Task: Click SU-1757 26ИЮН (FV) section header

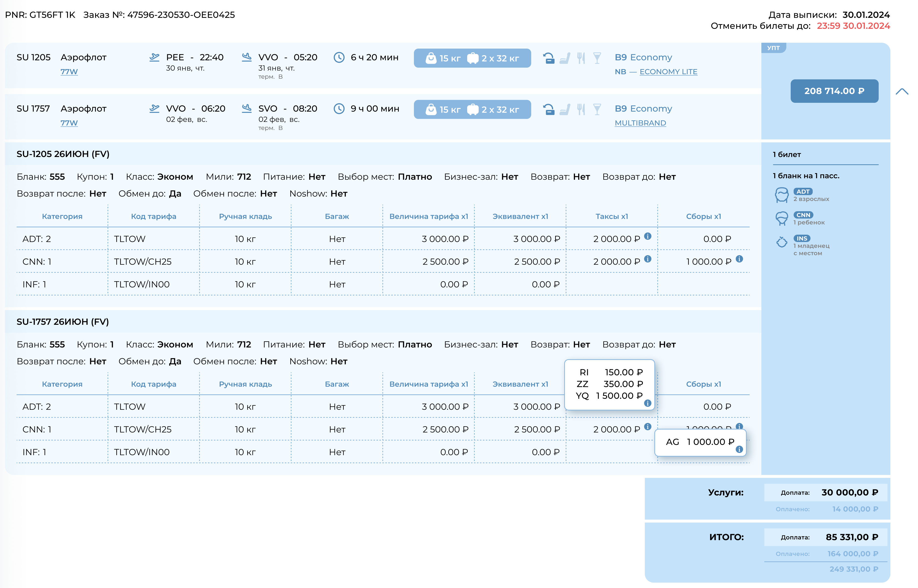Action: tap(63, 322)
